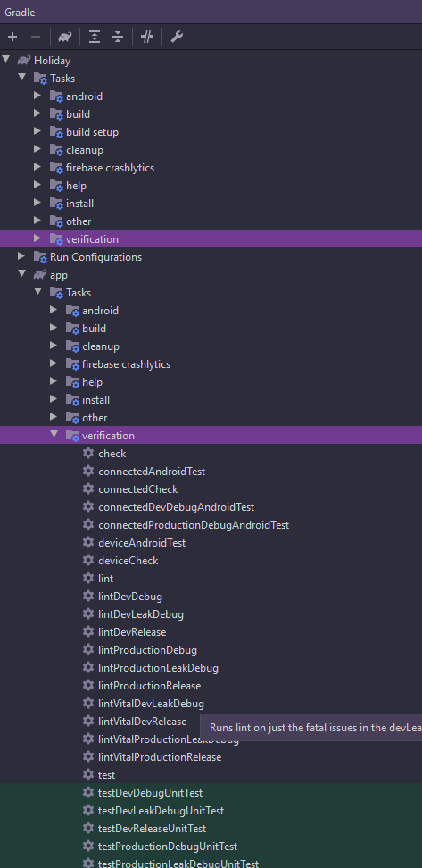The width and height of the screenshot is (422, 868).
Task: Select the Holiday verification folder row
Action: [x=211, y=239]
